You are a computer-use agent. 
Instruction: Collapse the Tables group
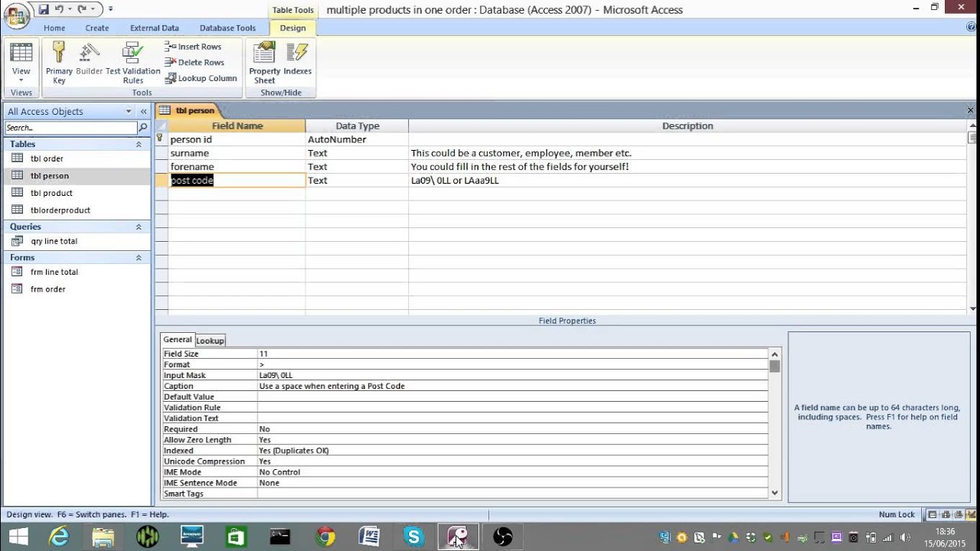click(139, 144)
